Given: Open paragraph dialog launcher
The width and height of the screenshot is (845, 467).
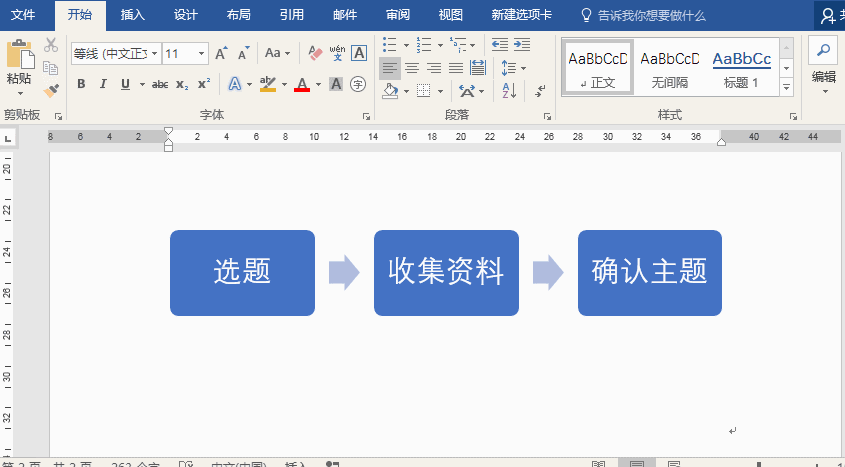Looking at the screenshot, I should [x=548, y=116].
